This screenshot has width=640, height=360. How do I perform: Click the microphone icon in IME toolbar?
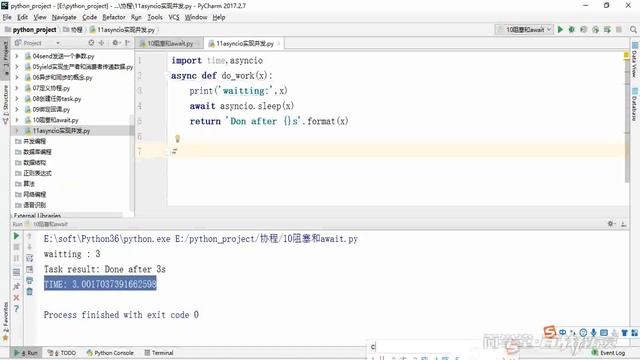[593, 333]
